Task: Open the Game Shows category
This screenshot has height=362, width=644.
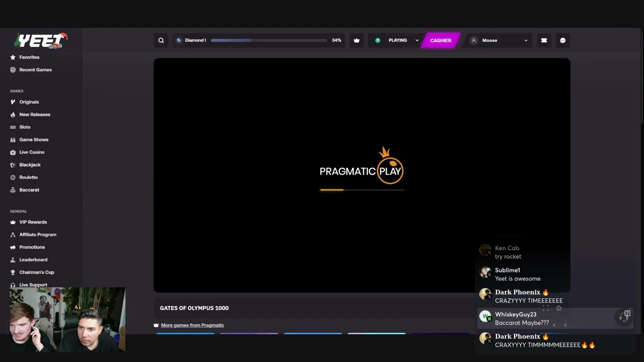Action: coord(29,140)
